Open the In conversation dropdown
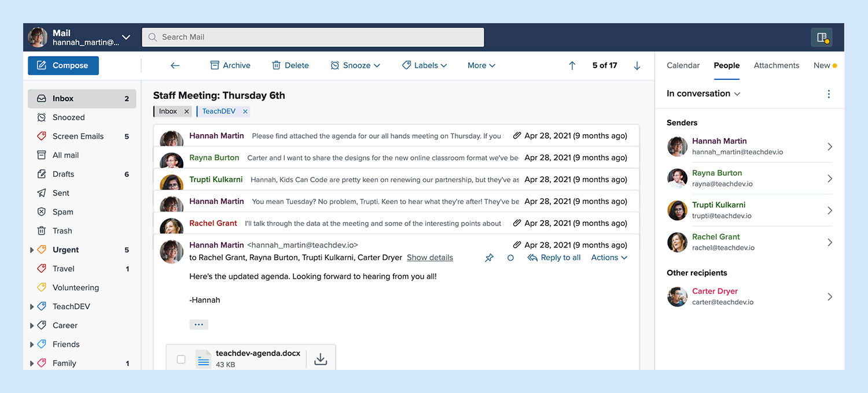Screen dimensions: 868x393 [x=703, y=94]
